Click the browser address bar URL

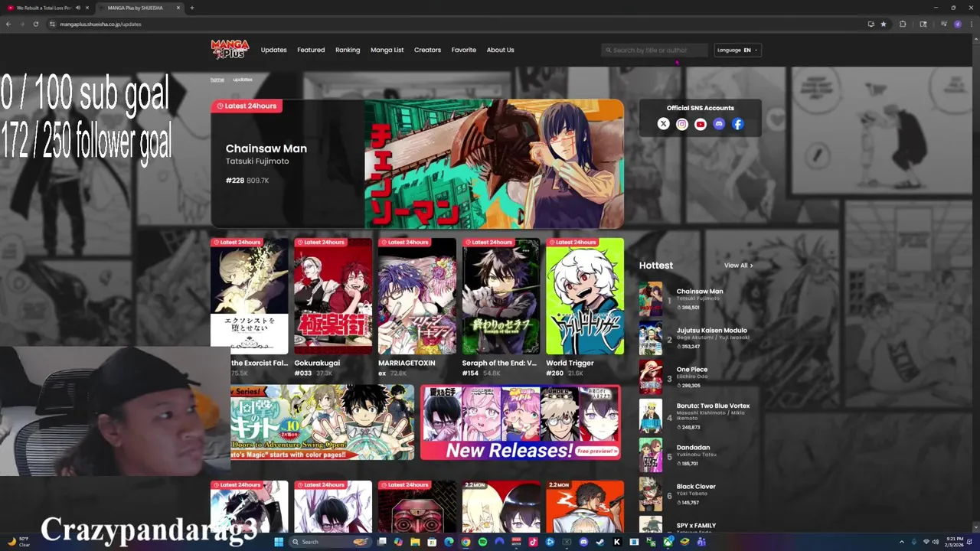pyautogui.click(x=100, y=24)
